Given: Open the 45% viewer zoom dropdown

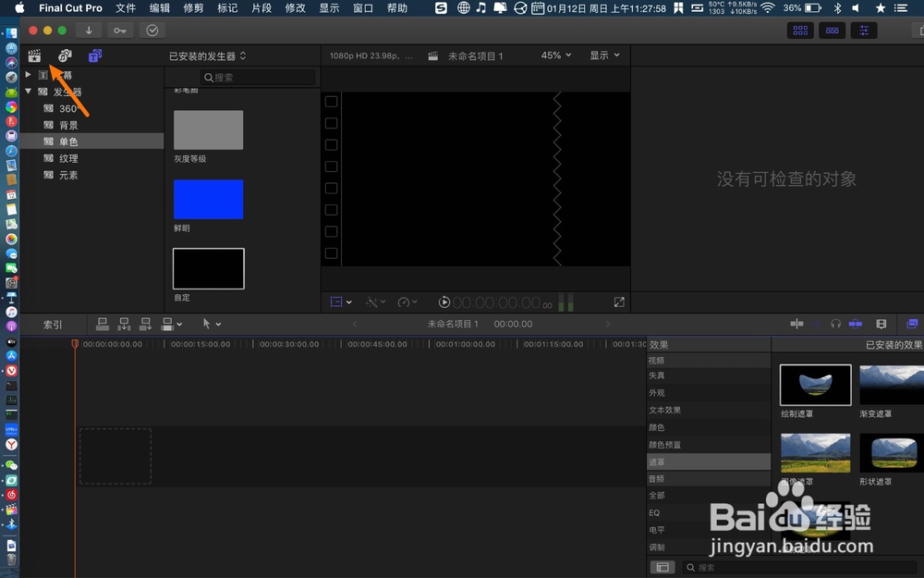Looking at the screenshot, I should coord(556,55).
